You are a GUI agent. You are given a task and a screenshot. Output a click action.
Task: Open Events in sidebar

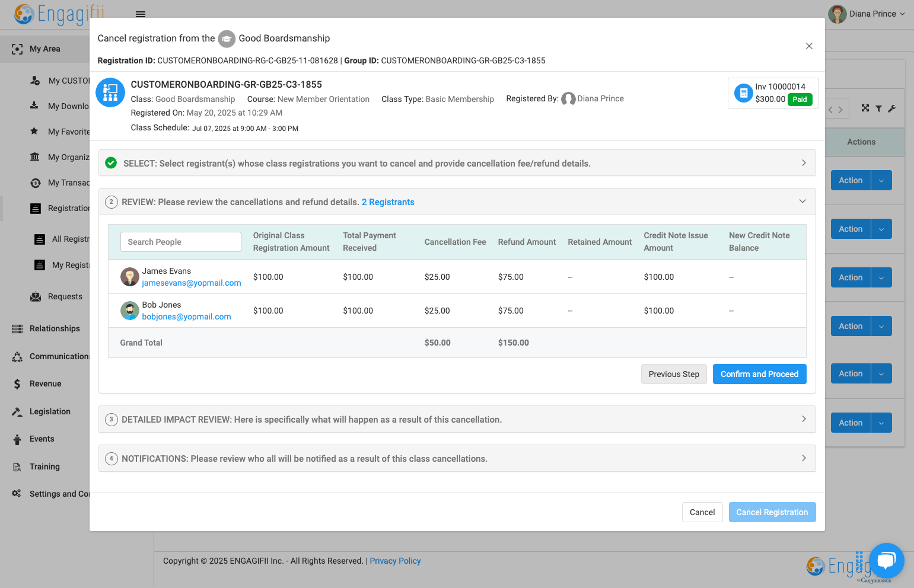[x=42, y=439]
